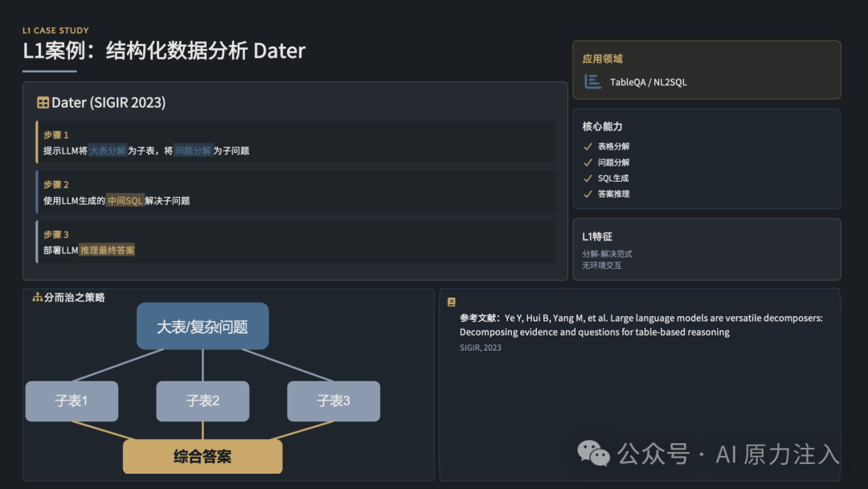
Task: Click the chart icon next to TableQA / NL2SQL
Action: click(592, 82)
